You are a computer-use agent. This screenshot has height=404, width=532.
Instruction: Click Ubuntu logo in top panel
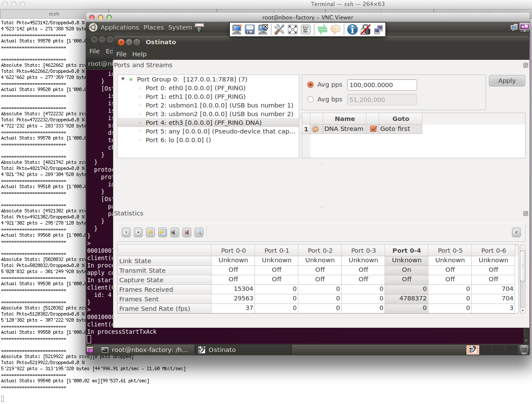pos(93,27)
